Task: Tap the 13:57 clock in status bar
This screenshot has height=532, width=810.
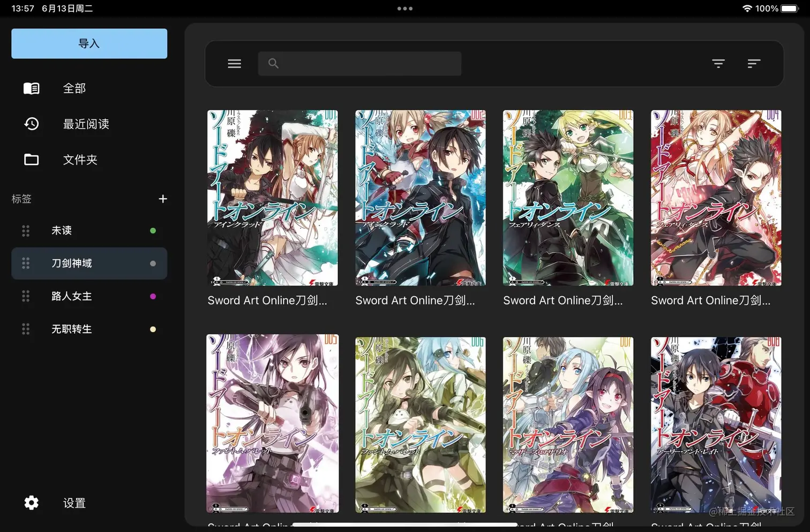Action: [x=22, y=9]
